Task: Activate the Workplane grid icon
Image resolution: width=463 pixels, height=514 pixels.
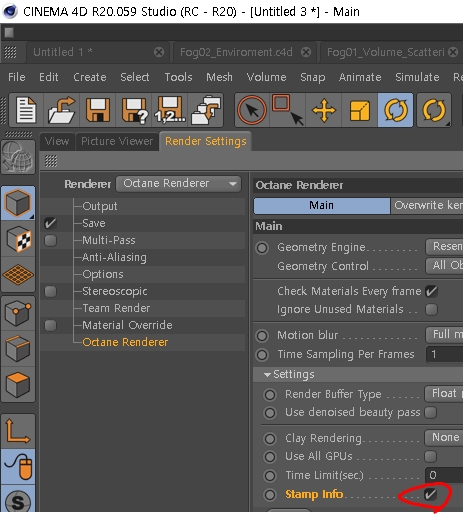Action: (18, 275)
